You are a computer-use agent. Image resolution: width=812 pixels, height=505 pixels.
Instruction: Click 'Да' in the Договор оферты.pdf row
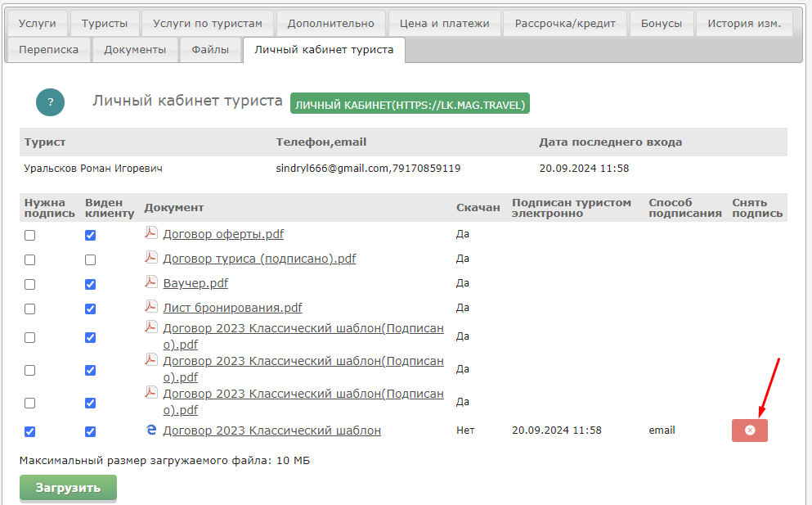(x=463, y=234)
